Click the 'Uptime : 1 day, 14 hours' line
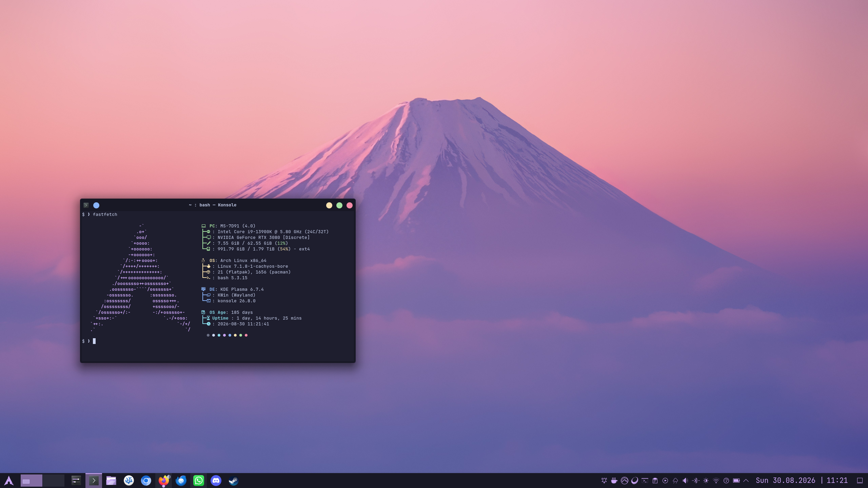868x488 pixels. pyautogui.click(x=252, y=318)
